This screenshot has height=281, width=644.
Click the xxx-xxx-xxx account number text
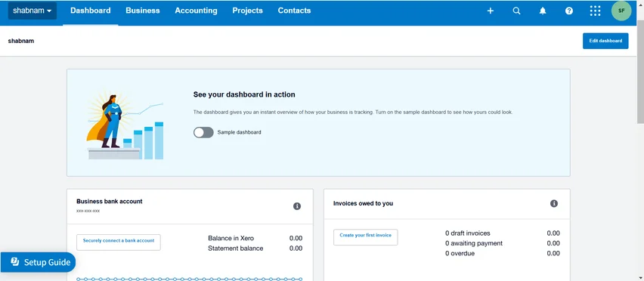[x=88, y=211]
